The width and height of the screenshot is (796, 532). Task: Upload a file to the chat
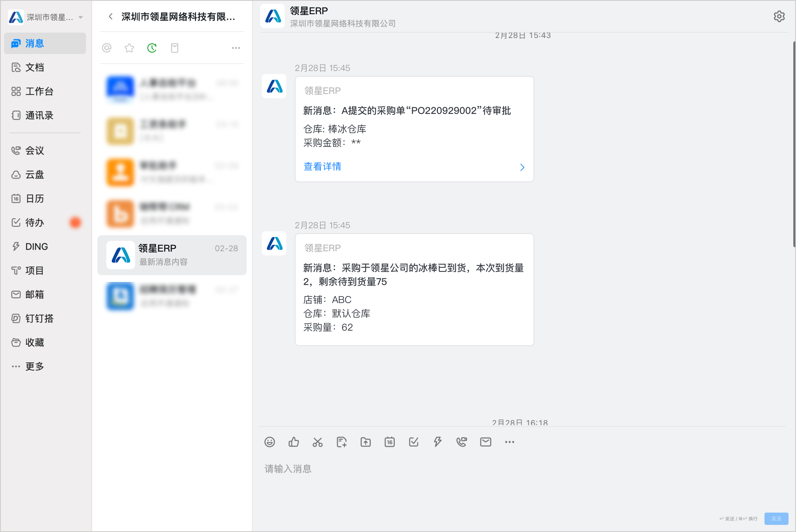(x=366, y=442)
